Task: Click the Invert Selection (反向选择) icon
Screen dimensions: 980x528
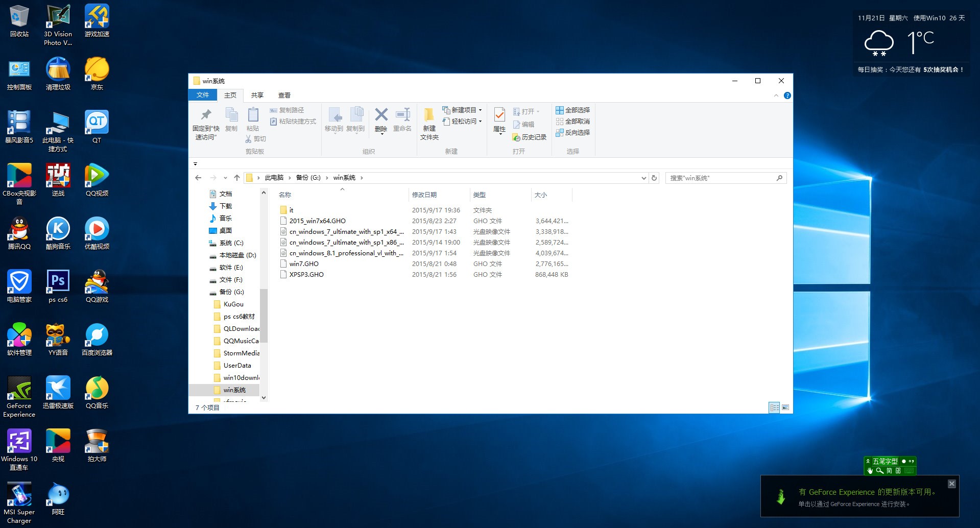Action: pyautogui.click(x=560, y=133)
